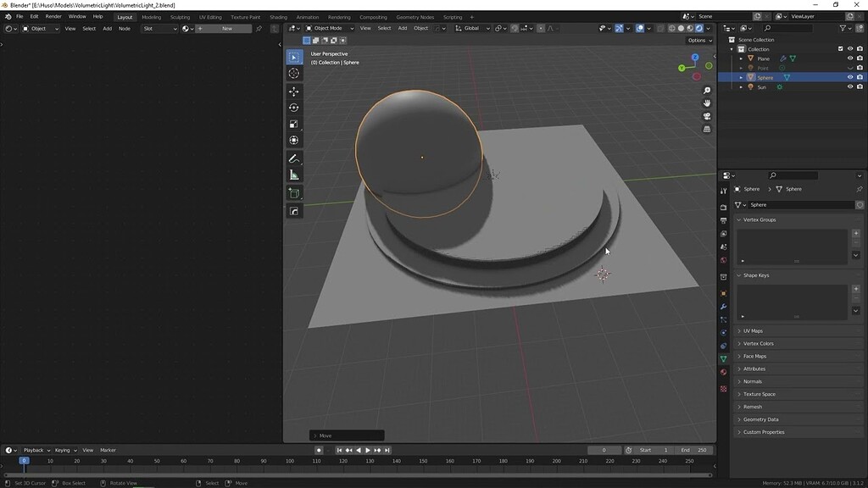Activate the Annotate tool
This screenshot has width=868, height=488.
[x=293, y=158]
